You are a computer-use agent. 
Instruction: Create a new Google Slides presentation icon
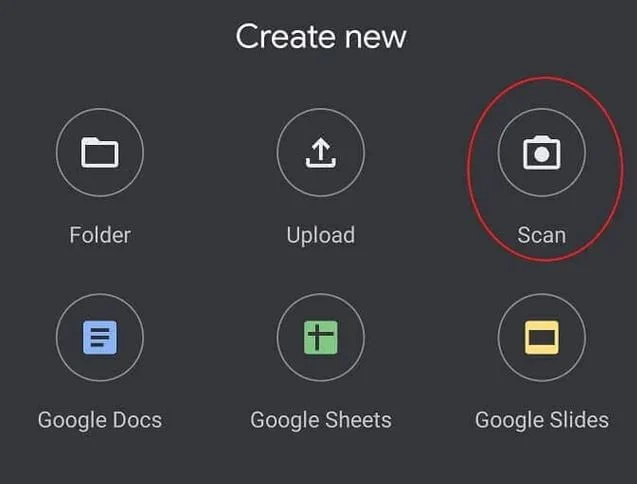click(542, 337)
